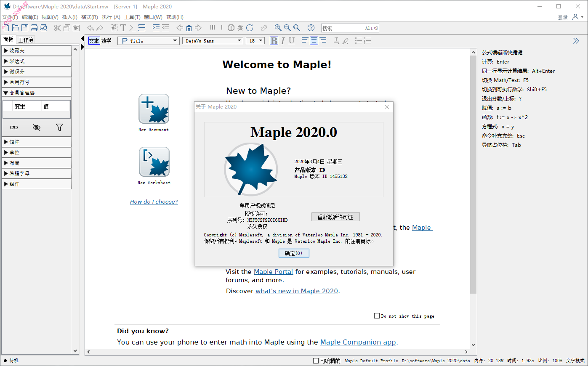Open the Maple Portal link
This screenshot has height=366, width=588.
point(273,272)
